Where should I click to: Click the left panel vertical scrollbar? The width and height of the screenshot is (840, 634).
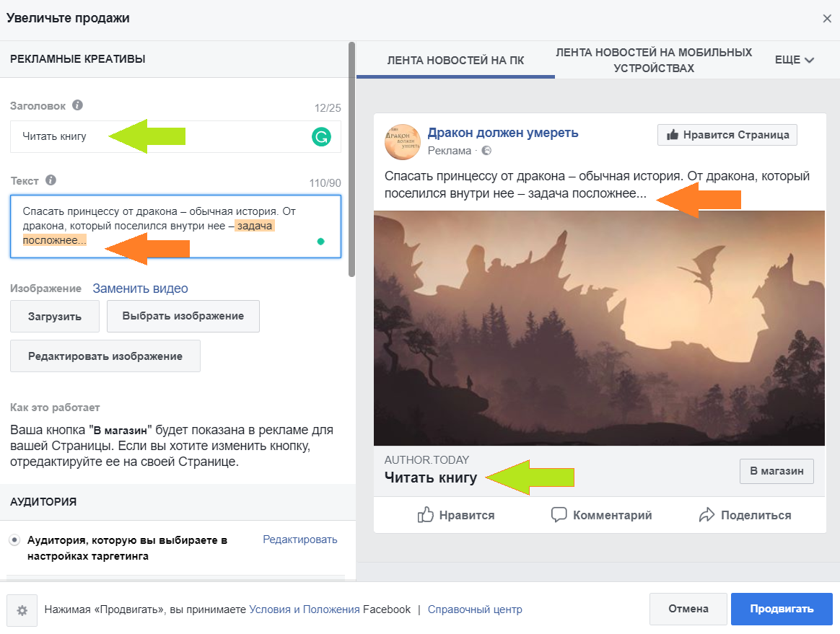tap(351, 159)
